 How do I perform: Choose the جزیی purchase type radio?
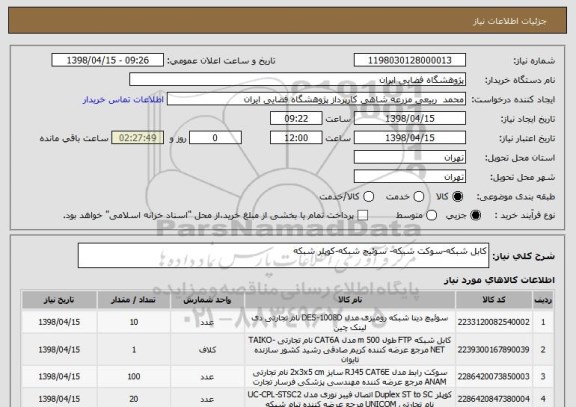[475, 215]
